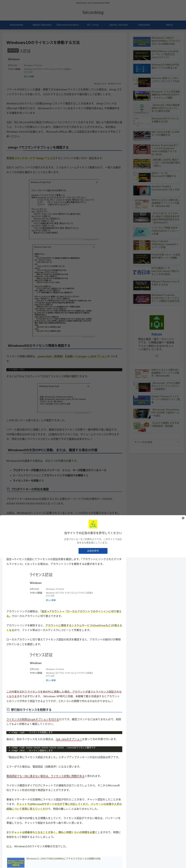Viewport: 186px width, 868px height.
Task: Click the site logo in the ad notice
Action: (93, 524)
